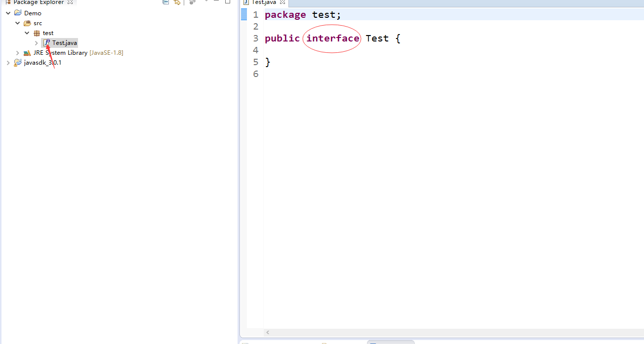Select the JRE System Library entry

pyautogui.click(x=60, y=53)
